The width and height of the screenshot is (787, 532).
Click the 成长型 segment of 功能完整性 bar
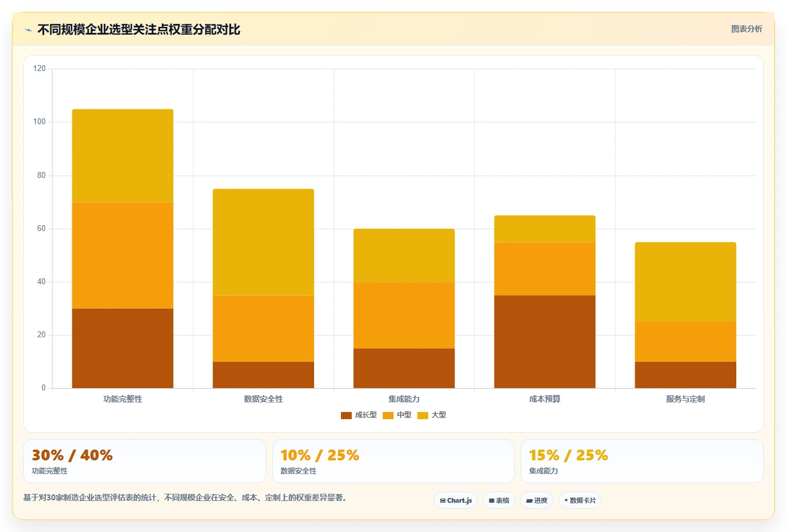[122, 348]
